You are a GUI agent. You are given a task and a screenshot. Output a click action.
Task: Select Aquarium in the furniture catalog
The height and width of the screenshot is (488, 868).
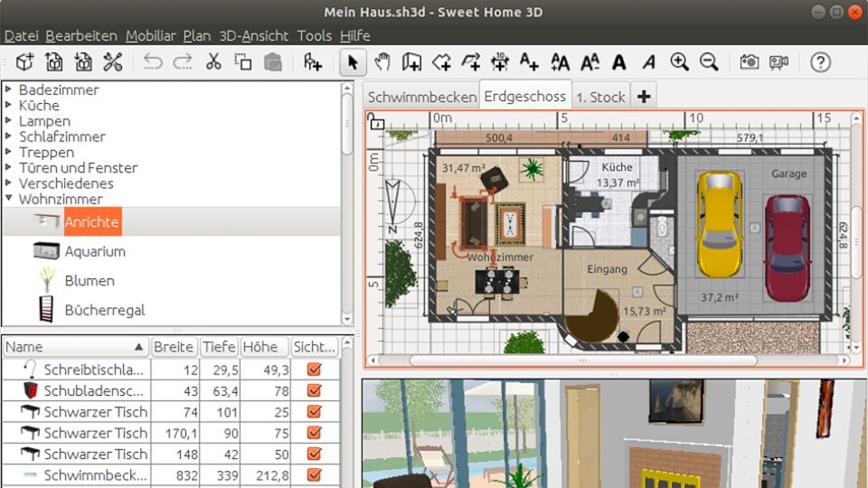click(x=95, y=251)
